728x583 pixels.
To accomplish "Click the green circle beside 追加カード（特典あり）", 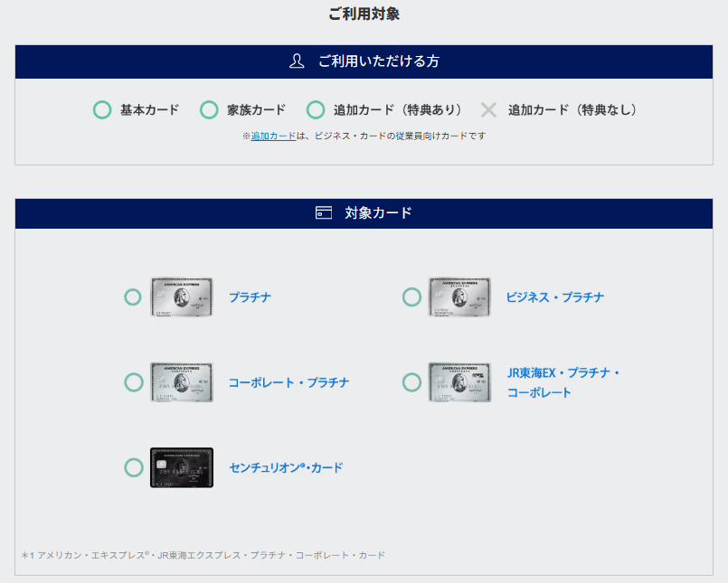I will [316, 110].
